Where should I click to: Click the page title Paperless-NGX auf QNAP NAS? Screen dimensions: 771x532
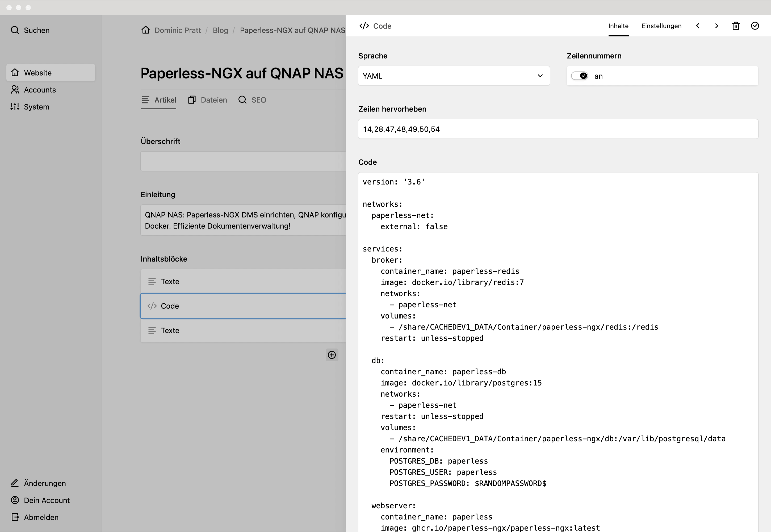pos(242,73)
